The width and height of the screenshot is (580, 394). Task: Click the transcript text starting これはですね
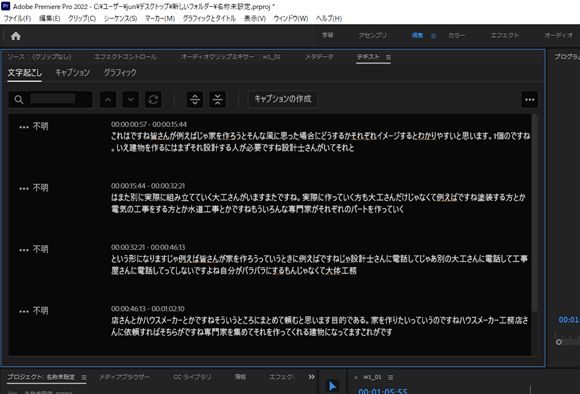(320, 142)
